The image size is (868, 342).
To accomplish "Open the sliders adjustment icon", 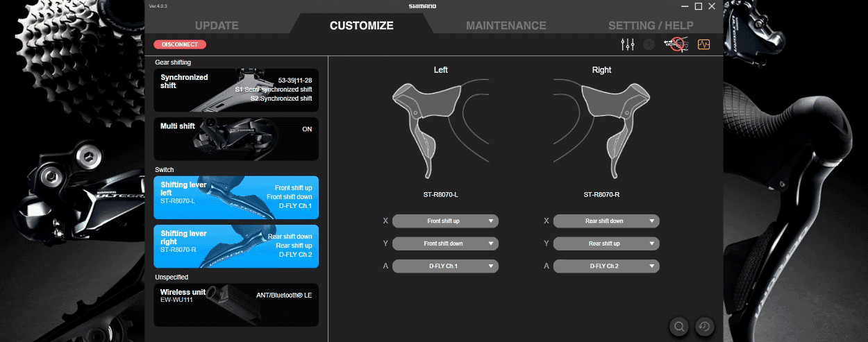I will [x=627, y=44].
